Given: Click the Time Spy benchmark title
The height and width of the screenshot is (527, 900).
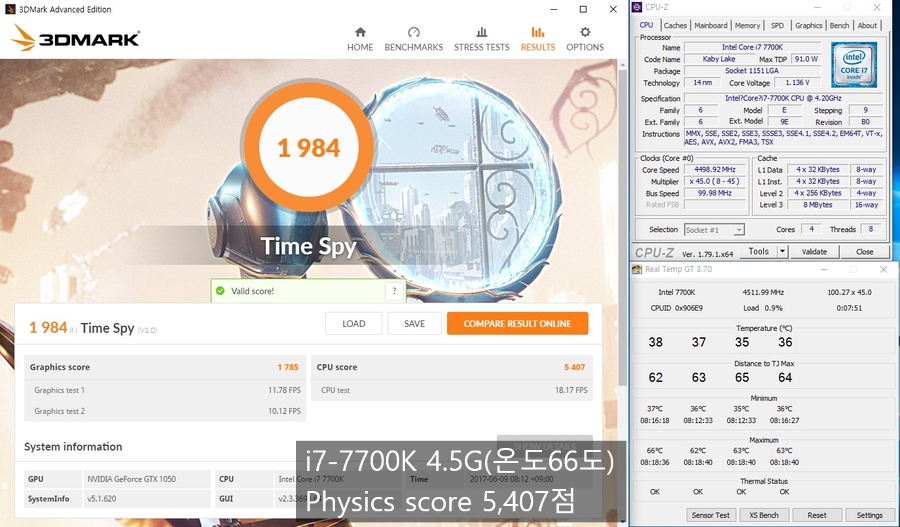Looking at the screenshot, I should [309, 246].
